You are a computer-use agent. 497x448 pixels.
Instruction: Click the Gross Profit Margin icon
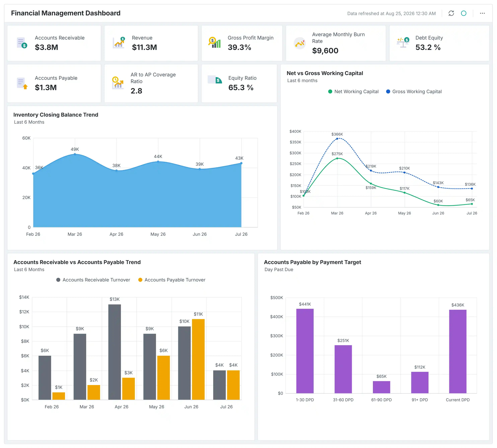click(x=215, y=42)
